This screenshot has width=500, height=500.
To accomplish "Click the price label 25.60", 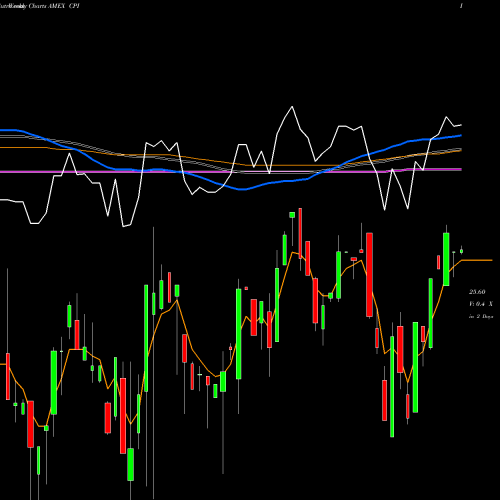I will tap(477, 292).
